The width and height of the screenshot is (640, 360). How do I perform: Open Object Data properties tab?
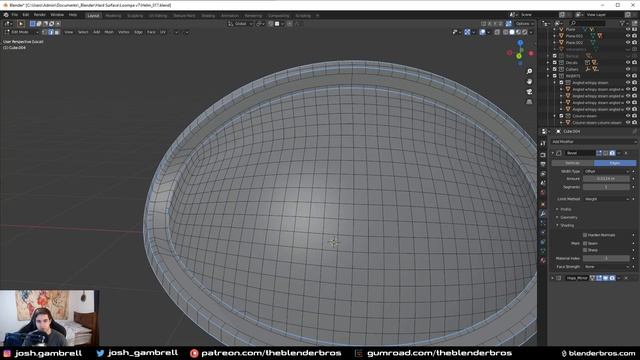coord(543,251)
